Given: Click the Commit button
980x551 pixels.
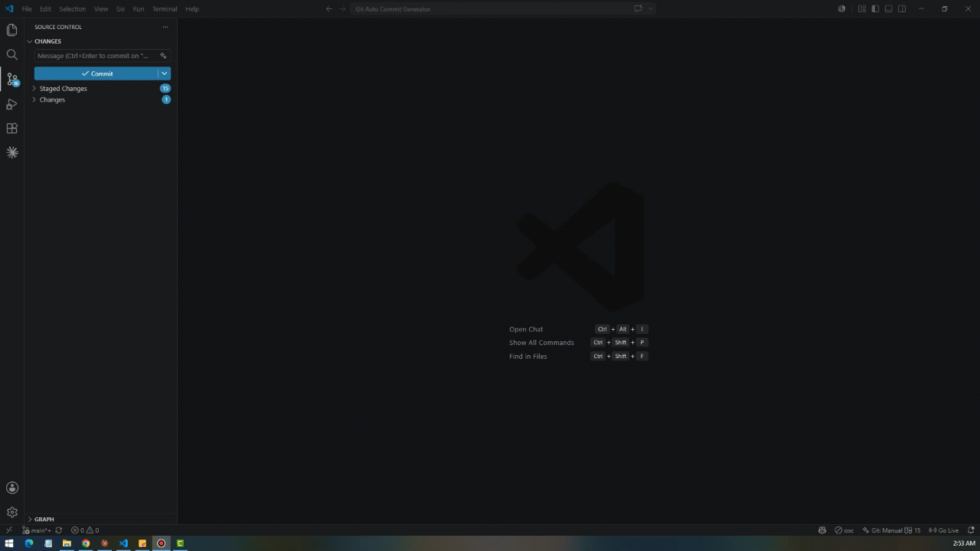Looking at the screenshot, I should tap(96, 73).
